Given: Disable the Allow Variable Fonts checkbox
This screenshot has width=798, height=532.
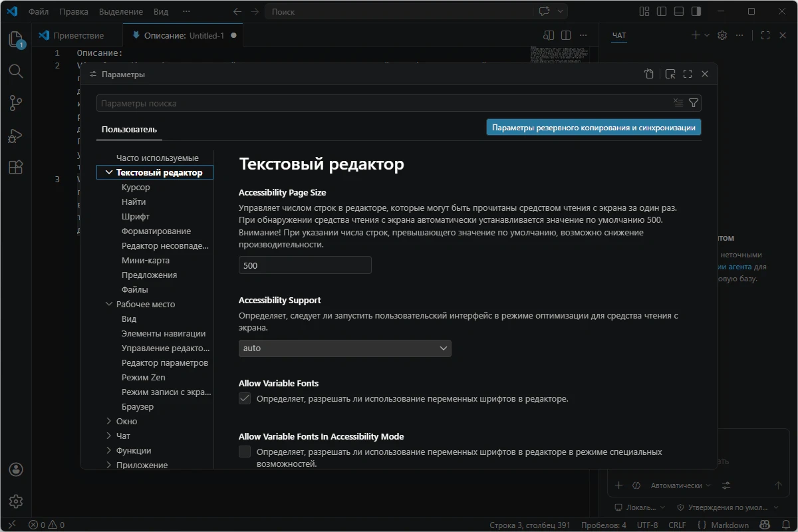Looking at the screenshot, I should click(x=245, y=399).
